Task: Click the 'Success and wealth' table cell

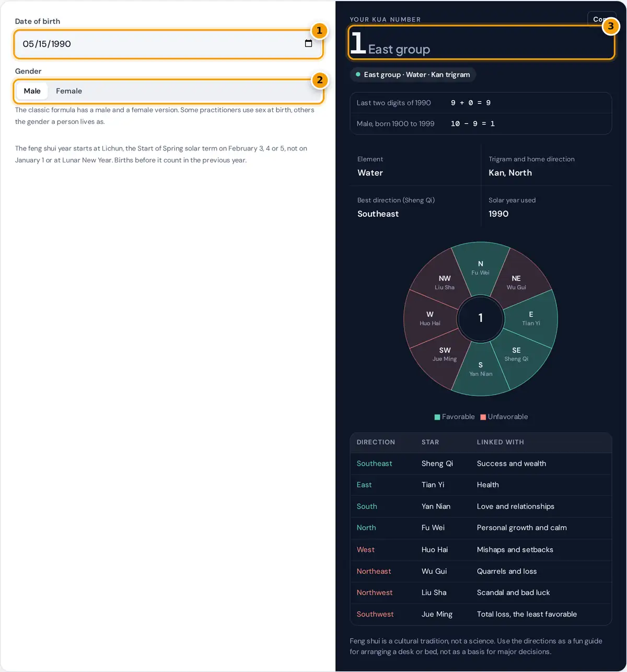Action: pos(512,464)
